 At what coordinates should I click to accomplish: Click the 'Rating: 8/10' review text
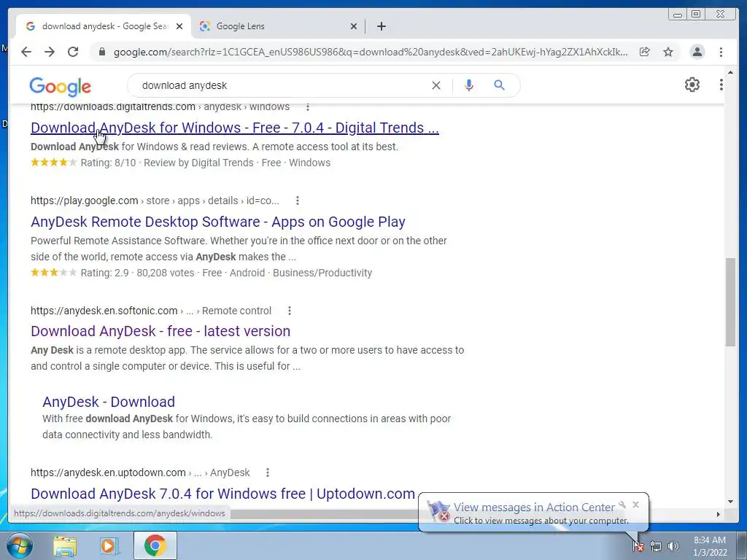(x=108, y=163)
